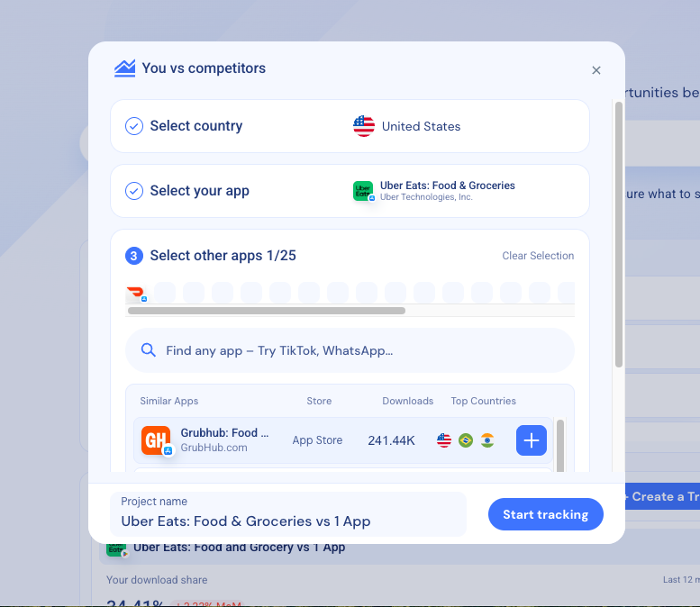The height and width of the screenshot is (607, 700).
Task: Click the horizontal scrollbar under selected apps
Action: [267, 311]
